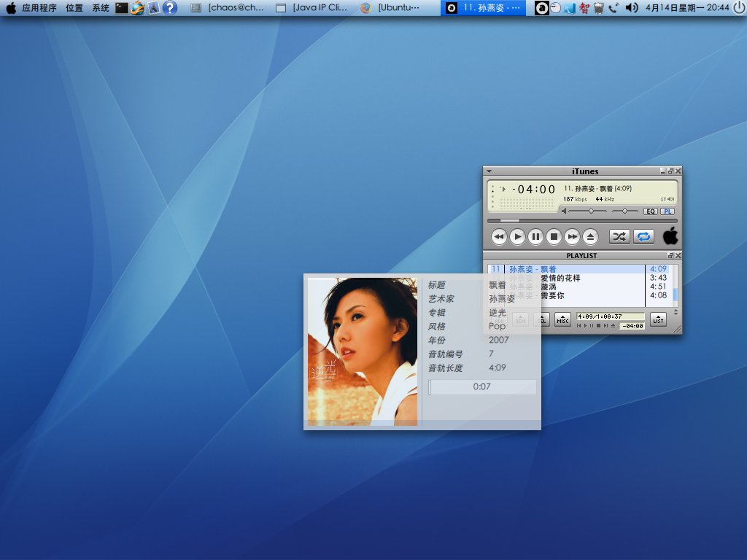Skip to the previous track in iTunes
The image size is (747, 560).
pyautogui.click(x=499, y=237)
